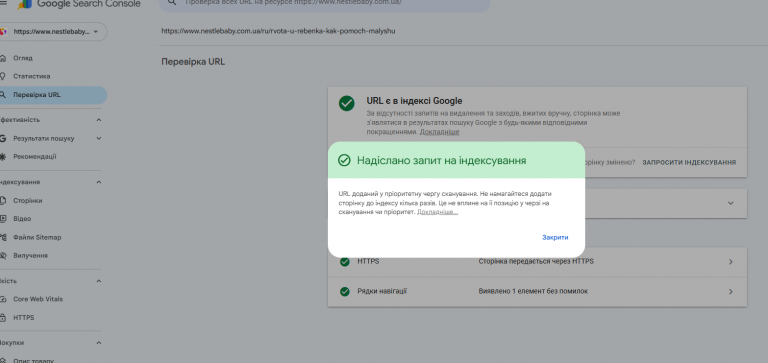Click the Вилучення crossed-eye icon
This screenshot has height=363, width=768.
coord(3,256)
